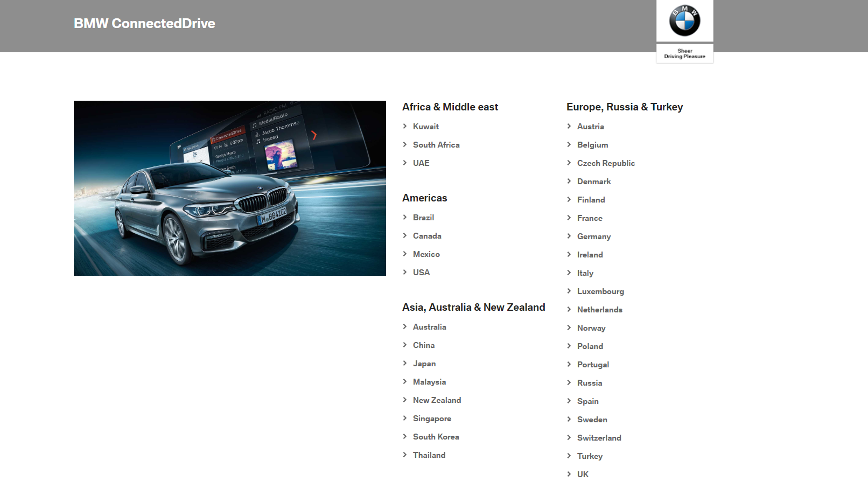Open the Turkey country link

[590, 456]
